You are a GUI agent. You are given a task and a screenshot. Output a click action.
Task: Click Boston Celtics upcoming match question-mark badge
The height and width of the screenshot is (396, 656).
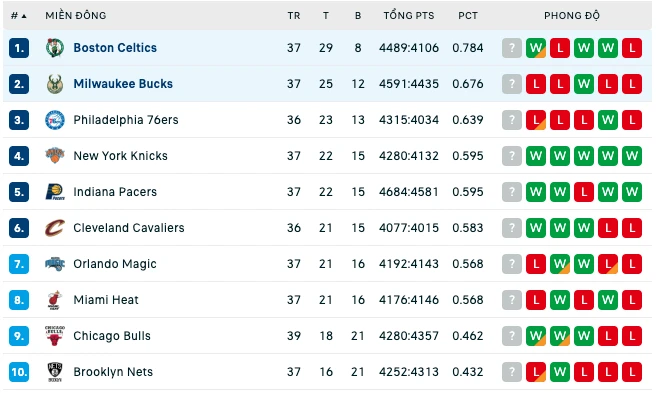tap(512, 48)
